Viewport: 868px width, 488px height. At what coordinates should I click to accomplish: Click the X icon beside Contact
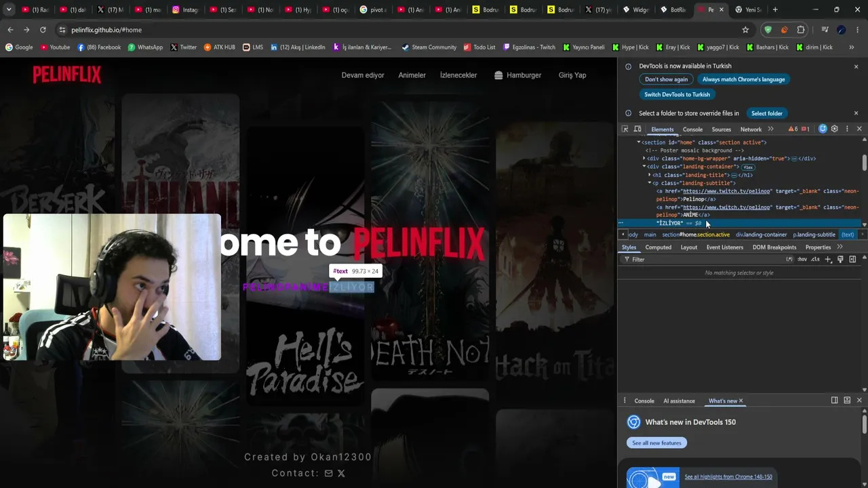point(341,473)
